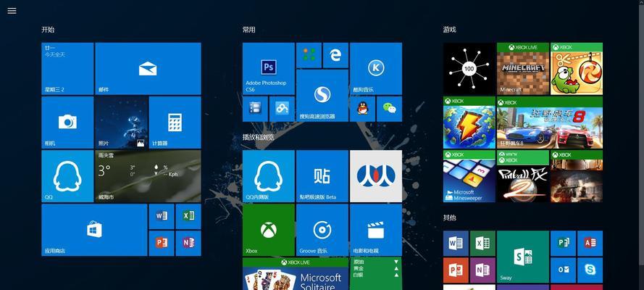644x290 pixels.
Task: Launch the soldier shooter game tile
Action: pyautogui.click(x=577, y=176)
